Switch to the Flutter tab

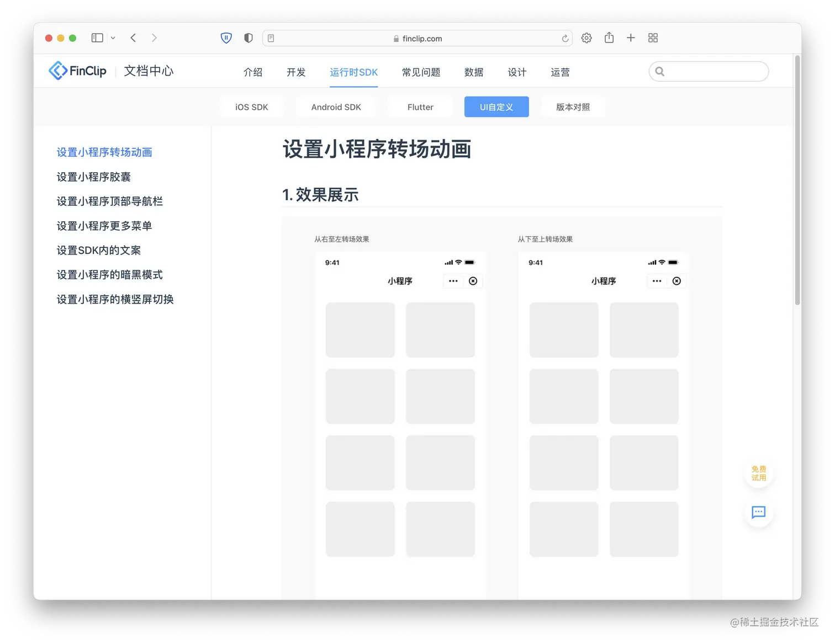(x=420, y=107)
